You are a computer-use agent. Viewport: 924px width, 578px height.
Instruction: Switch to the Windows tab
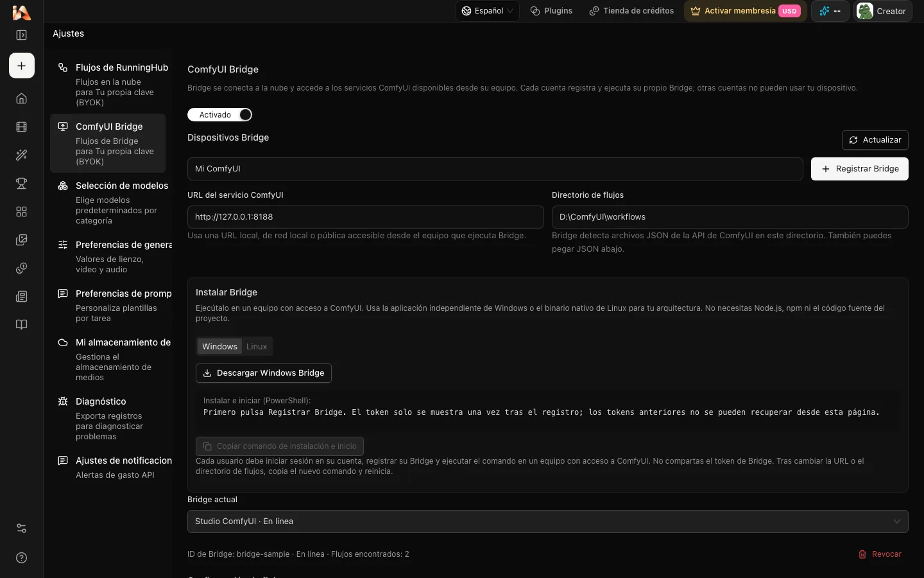click(219, 346)
